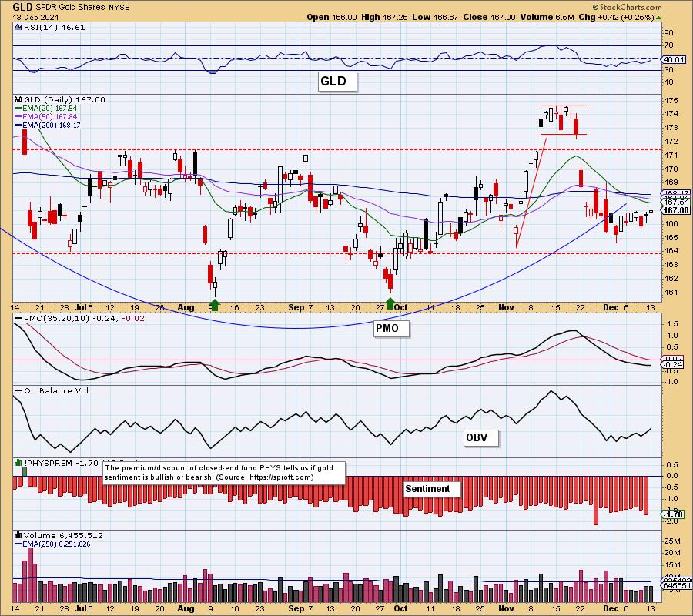The width and height of the screenshot is (693, 616).
Task: Click the Sentiment annotation box
Action: 432,489
